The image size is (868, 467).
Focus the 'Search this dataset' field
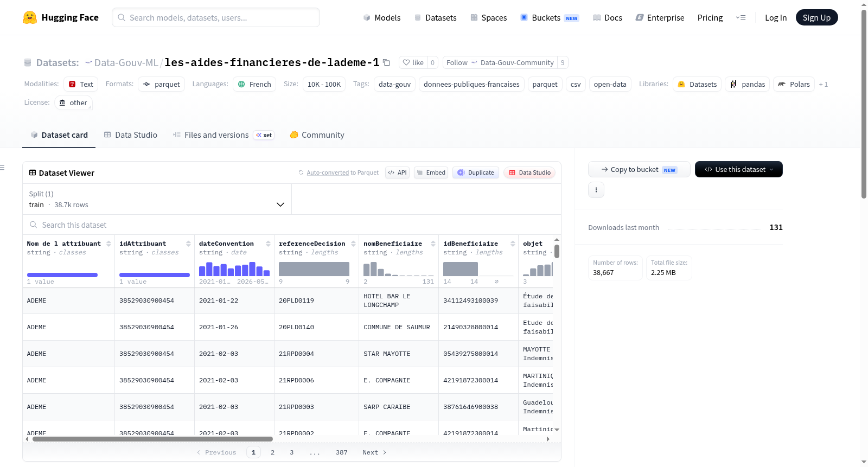(x=292, y=225)
